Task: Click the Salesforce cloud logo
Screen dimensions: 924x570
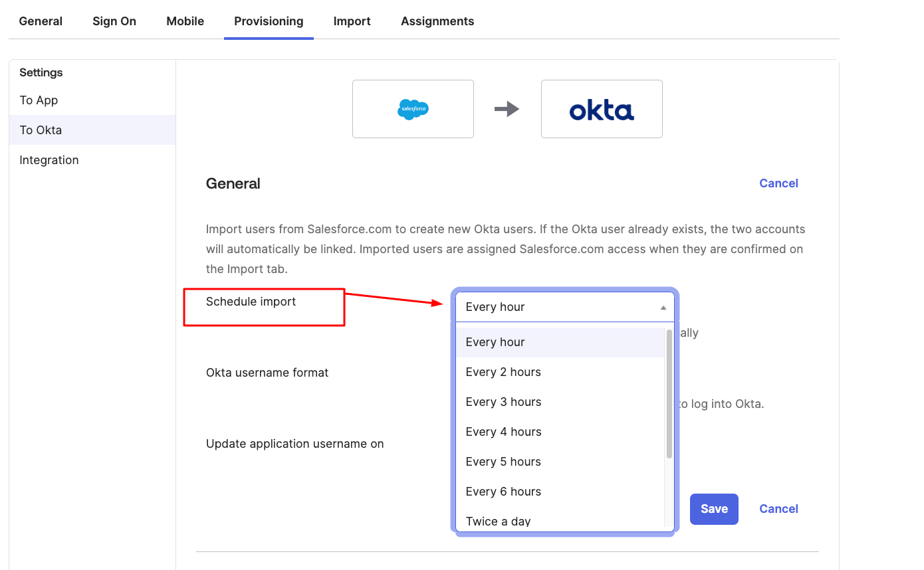Action: pos(413,109)
